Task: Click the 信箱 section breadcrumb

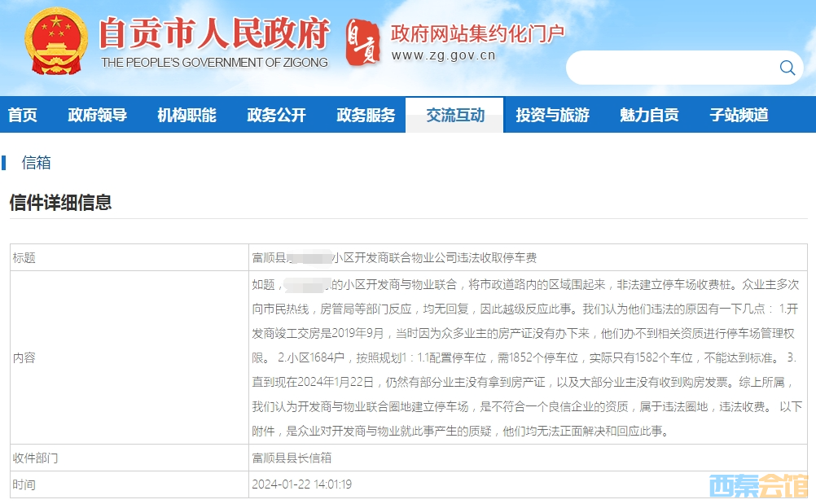Action: tap(36, 163)
